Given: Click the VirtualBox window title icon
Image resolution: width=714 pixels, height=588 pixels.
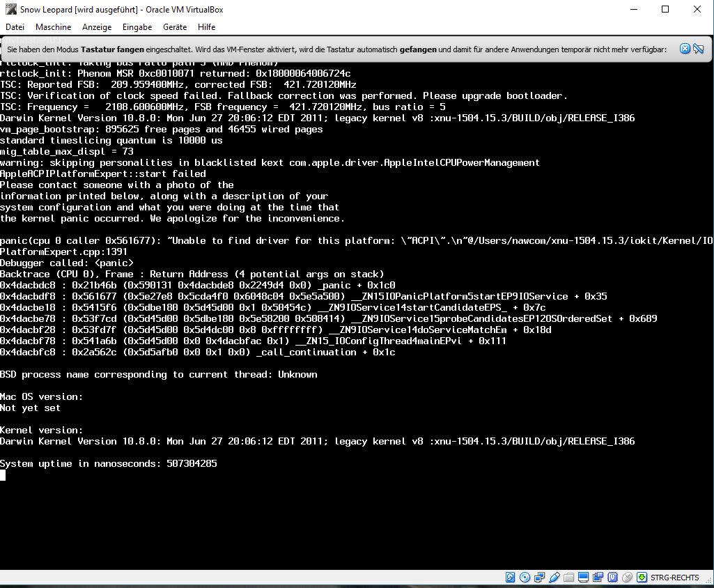Looking at the screenshot, I should point(11,9).
